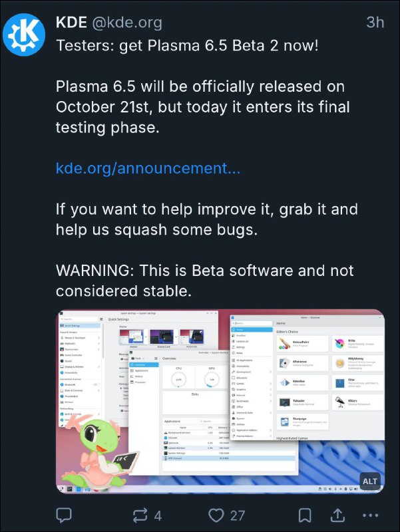Open the kde.org/announcement link
This screenshot has width=400, height=532.
tap(148, 168)
